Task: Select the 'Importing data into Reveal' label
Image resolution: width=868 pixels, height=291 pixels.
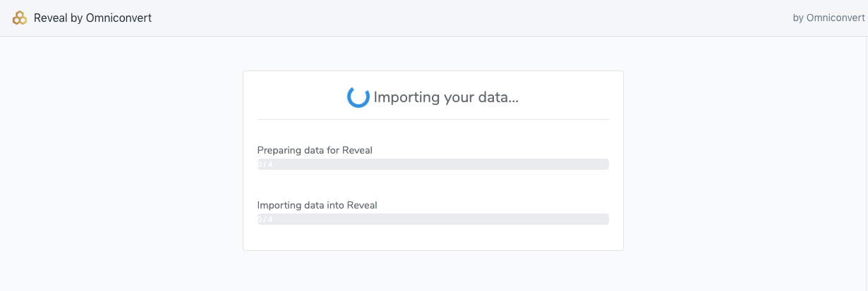Action: pos(317,205)
